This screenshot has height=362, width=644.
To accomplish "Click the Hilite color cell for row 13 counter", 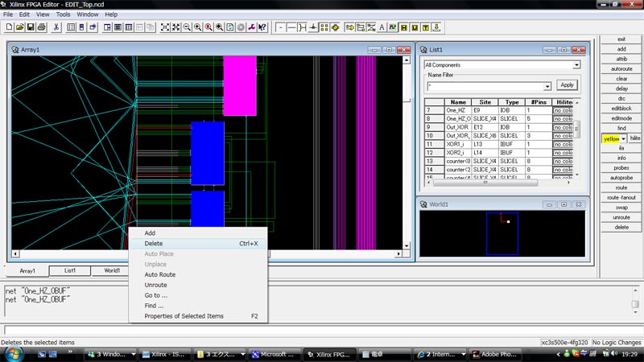I will (563, 162).
